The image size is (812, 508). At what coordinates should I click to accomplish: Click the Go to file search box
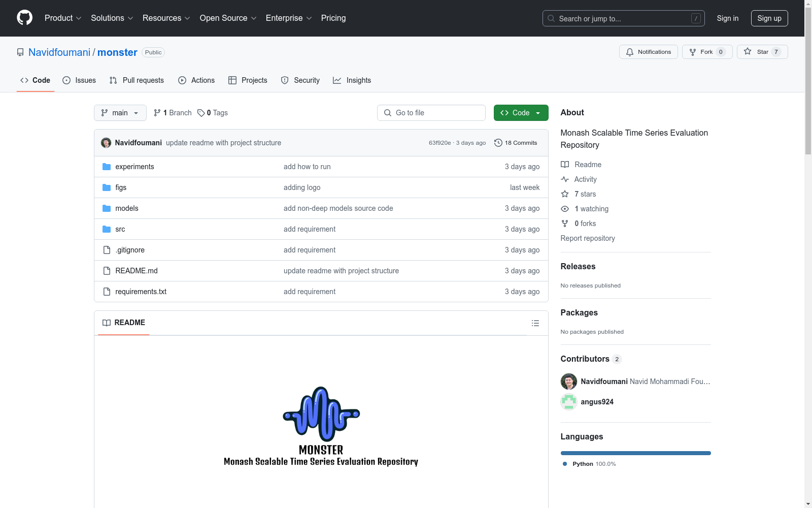(431, 113)
